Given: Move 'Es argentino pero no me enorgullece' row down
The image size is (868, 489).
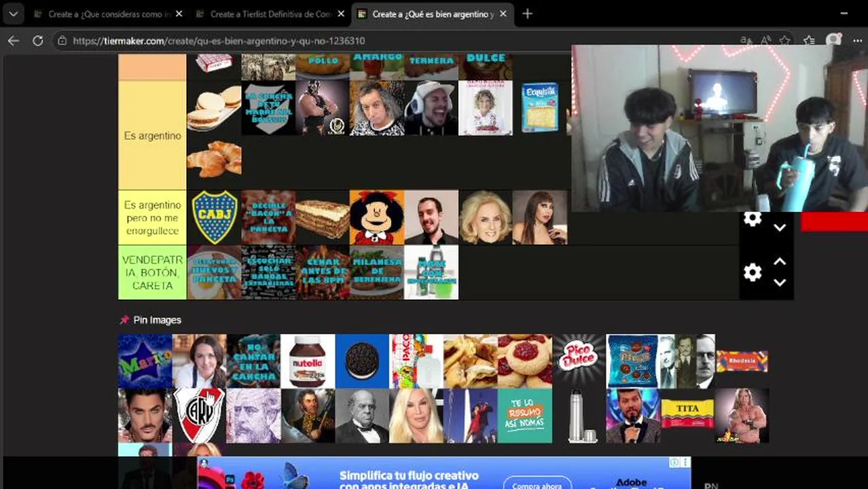Looking at the screenshot, I should [780, 228].
